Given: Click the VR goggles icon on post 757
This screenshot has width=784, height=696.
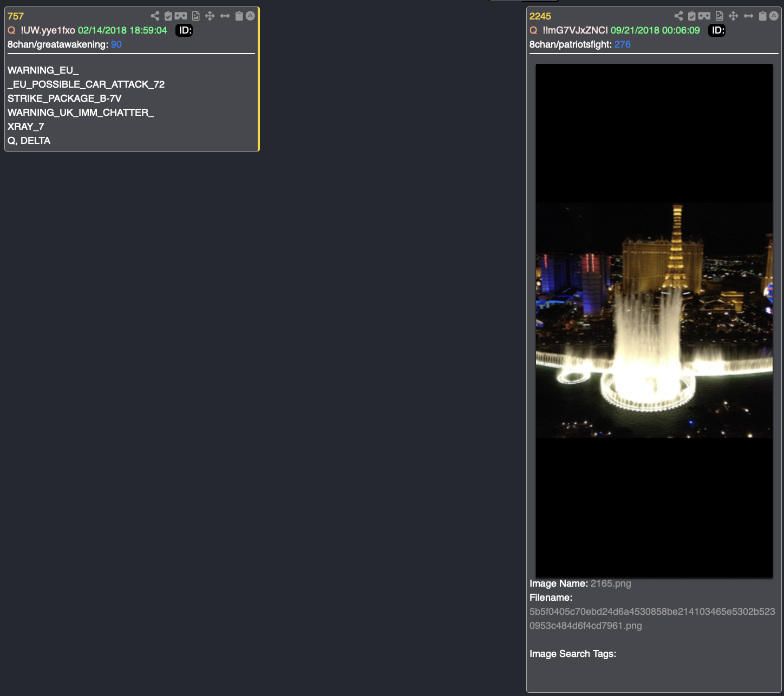Looking at the screenshot, I should pyautogui.click(x=181, y=16).
